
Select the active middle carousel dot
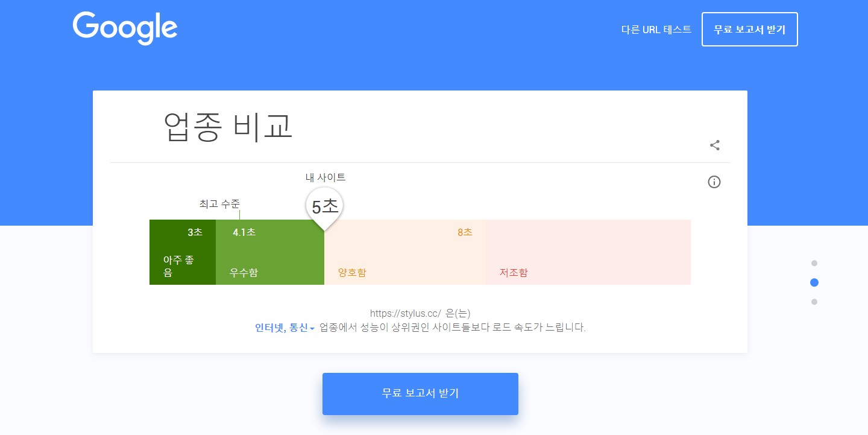pyautogui.click(x=814, y=282)
